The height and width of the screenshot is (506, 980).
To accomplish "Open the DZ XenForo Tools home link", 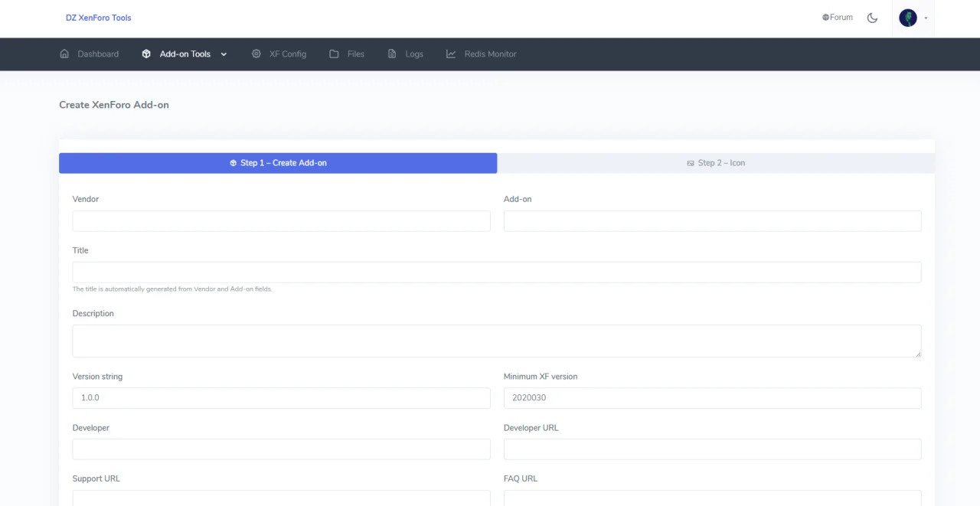I will pos(98,18).
